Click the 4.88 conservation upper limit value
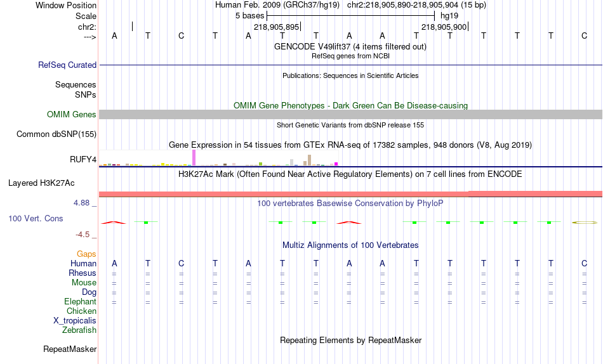Viewport: 603px width, 364px height. (81, 203)
